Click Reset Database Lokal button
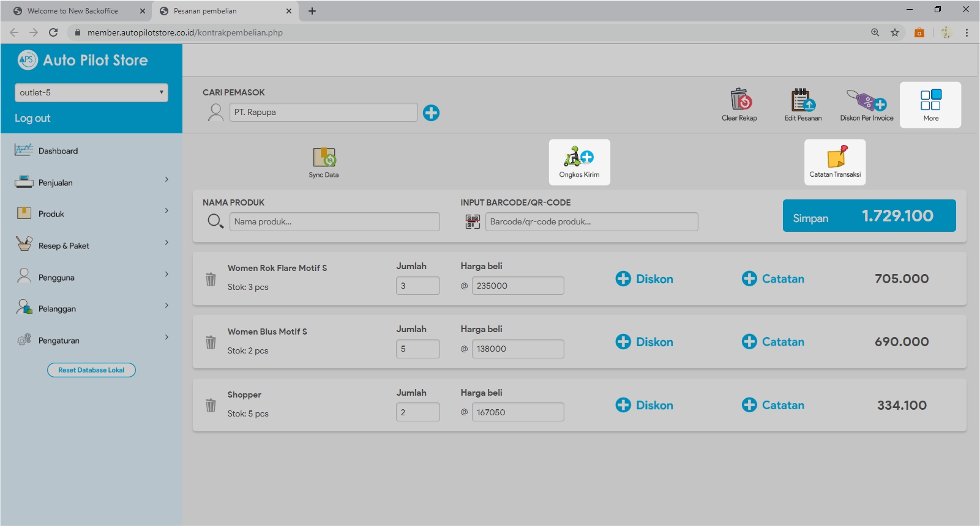Screen dimensions: 980x526 [x=91, y=370]
